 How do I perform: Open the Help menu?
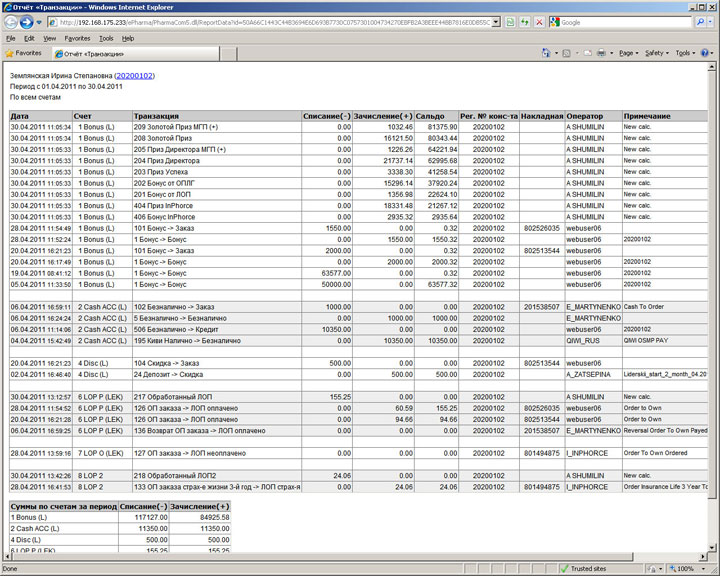point(128,39)
